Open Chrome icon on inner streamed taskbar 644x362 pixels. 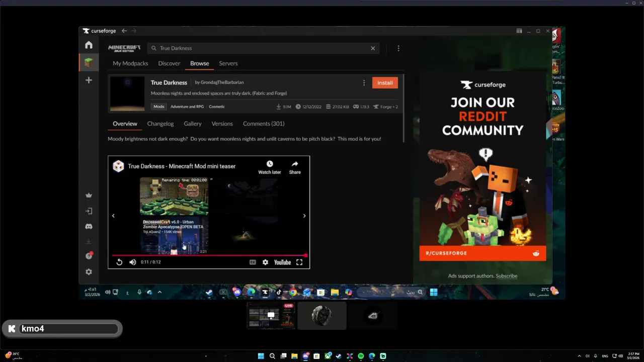293,292
